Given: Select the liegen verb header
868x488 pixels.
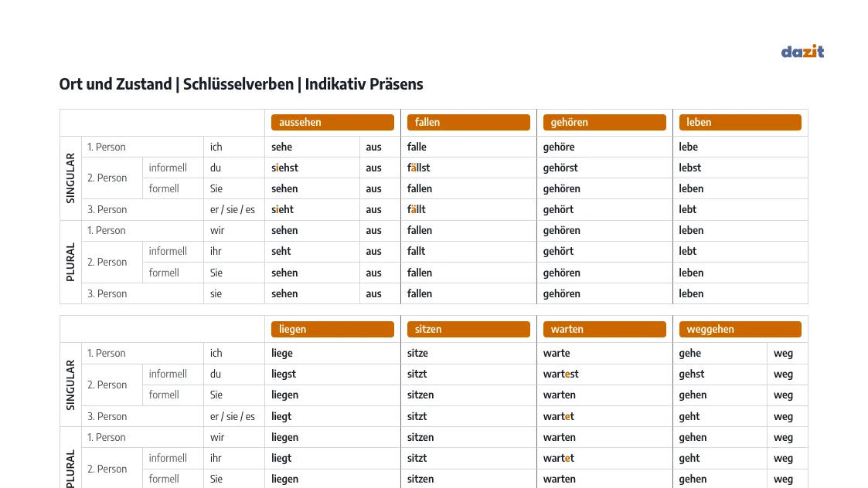Looking at the screenshot, I should (x=332, y=329).
